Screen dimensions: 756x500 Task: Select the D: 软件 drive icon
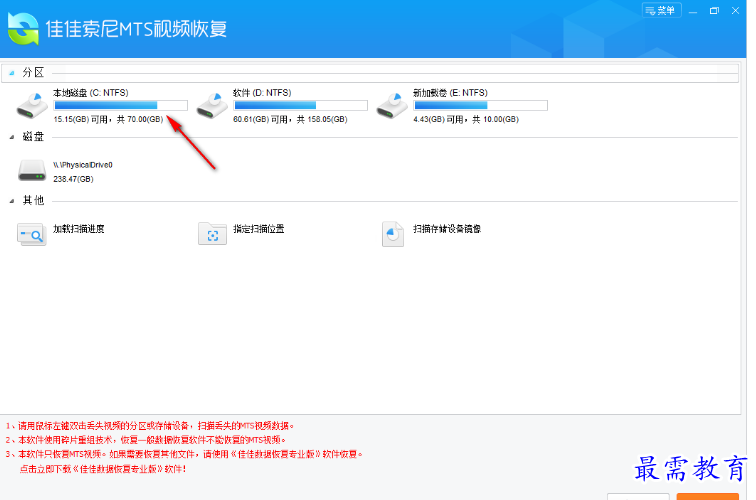point(212,106)
